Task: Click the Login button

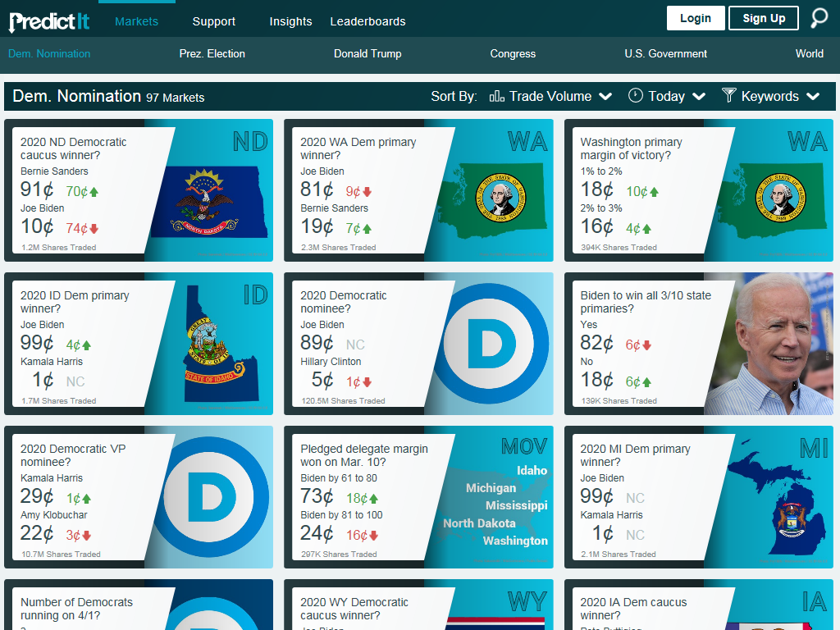Action: pyautogui.click(x=696, y=18)
